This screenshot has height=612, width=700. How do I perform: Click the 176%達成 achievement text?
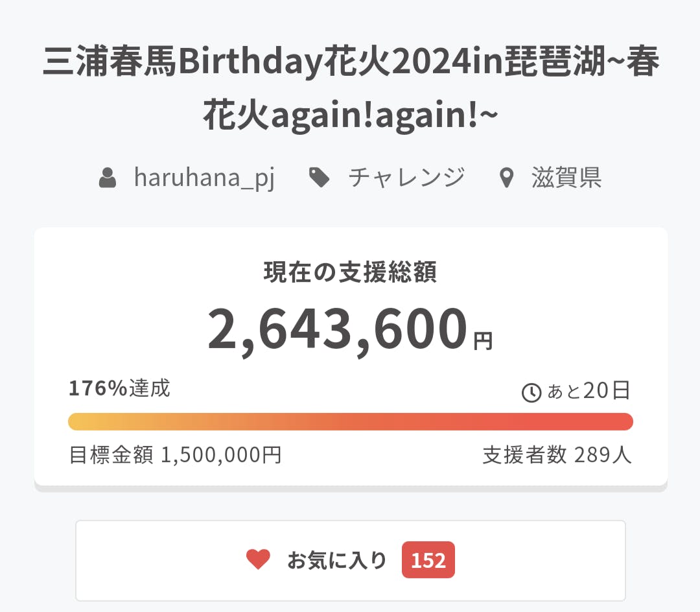119,388
